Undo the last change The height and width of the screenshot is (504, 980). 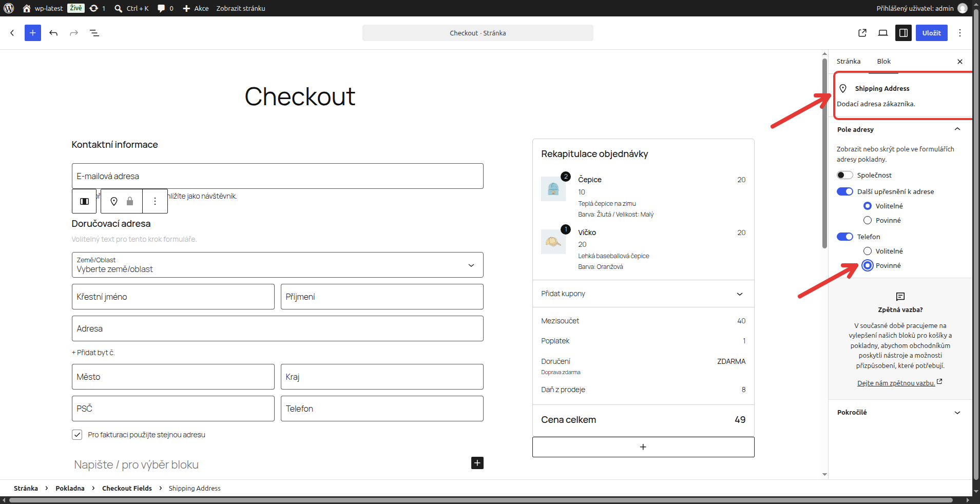point(53,33)
